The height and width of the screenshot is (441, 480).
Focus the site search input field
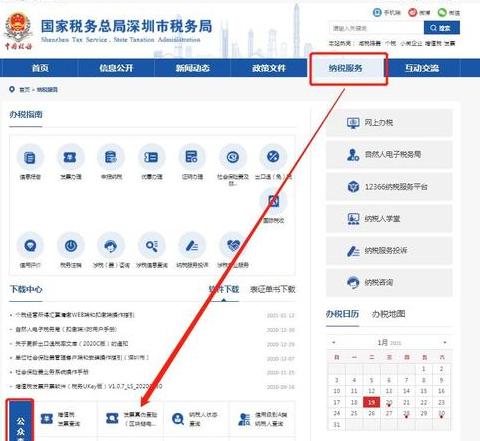tap(376, 28)
